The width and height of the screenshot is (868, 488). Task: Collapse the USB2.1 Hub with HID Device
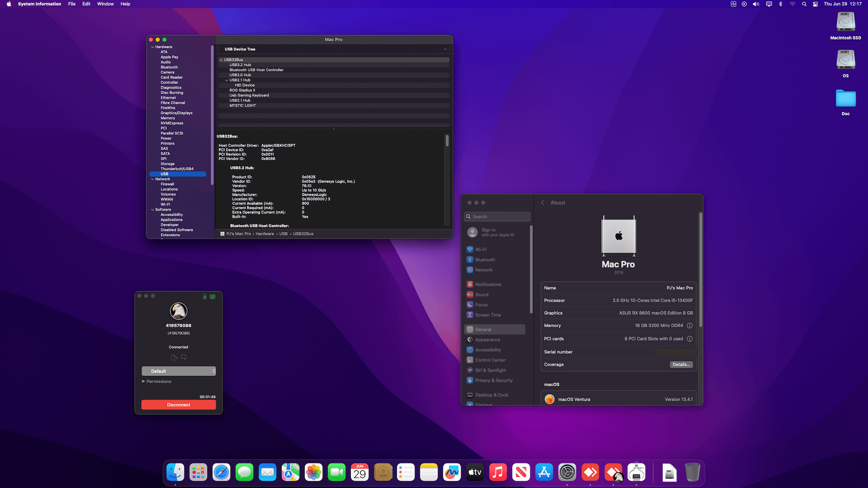tap(226, 80)
